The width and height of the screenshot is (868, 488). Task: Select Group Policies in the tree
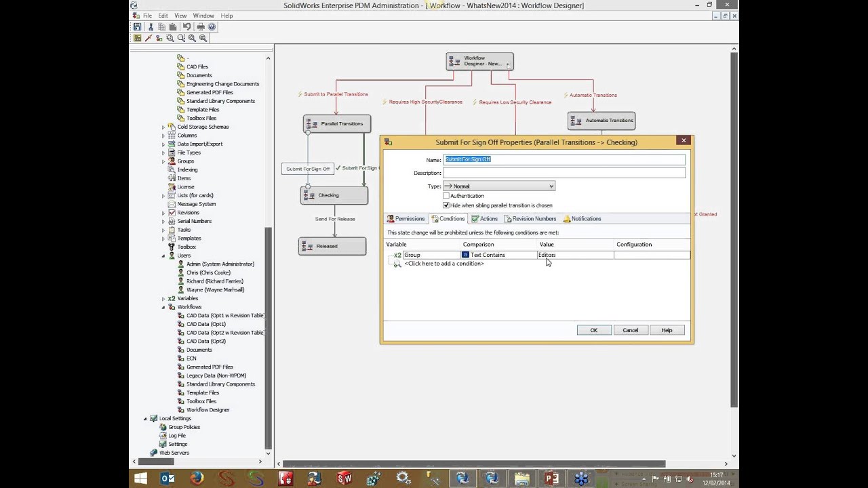pyautogui.click(x=184, y=427)
